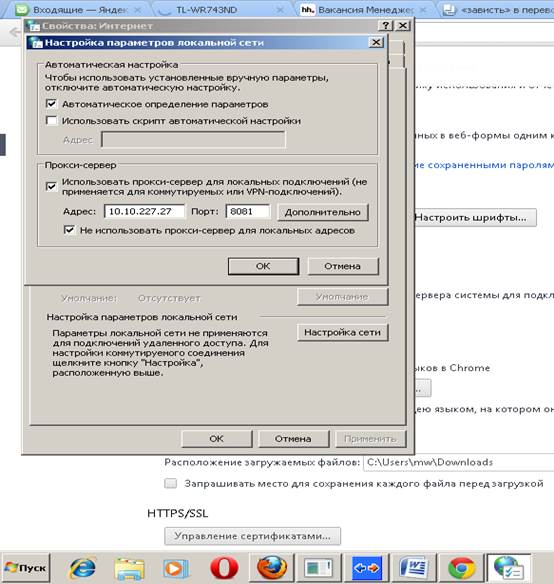554x584 pixels.
Task: Switch to Google Chrome in the taskbar
Action: click(x=462, y=568)
